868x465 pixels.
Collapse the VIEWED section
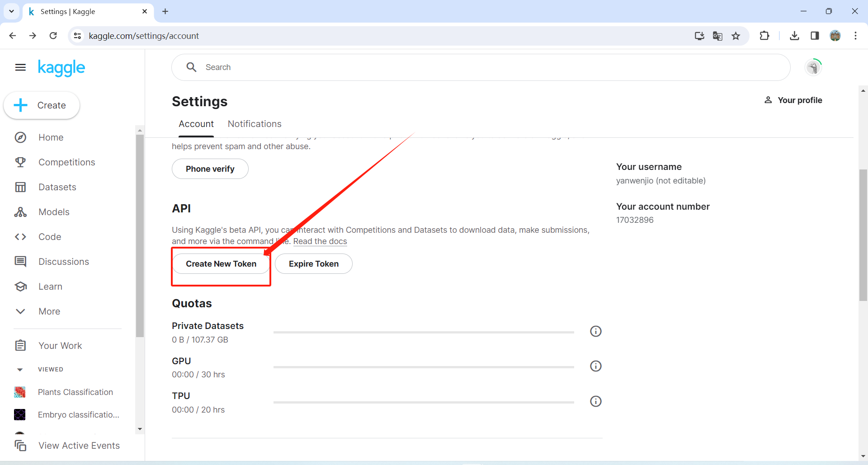point(20,370)
